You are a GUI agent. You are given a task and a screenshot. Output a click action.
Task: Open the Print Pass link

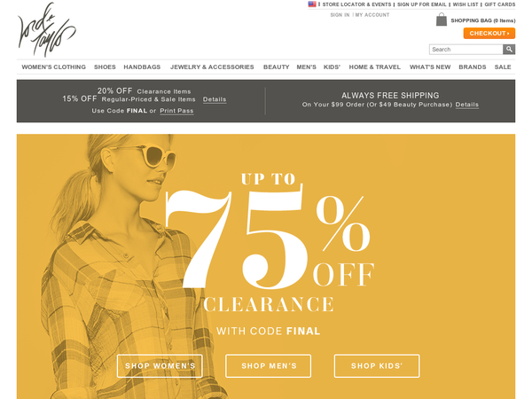point(176,111)
